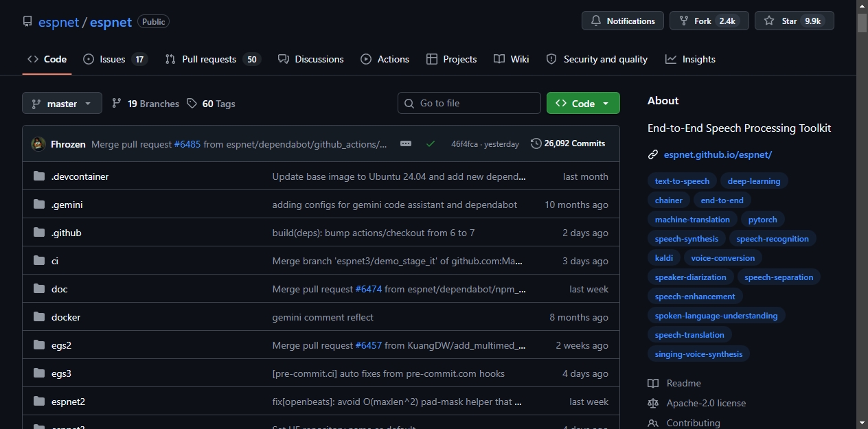
Task: Open pull request #6485 link
Action: pyautogui.click(x=187, y=143)
